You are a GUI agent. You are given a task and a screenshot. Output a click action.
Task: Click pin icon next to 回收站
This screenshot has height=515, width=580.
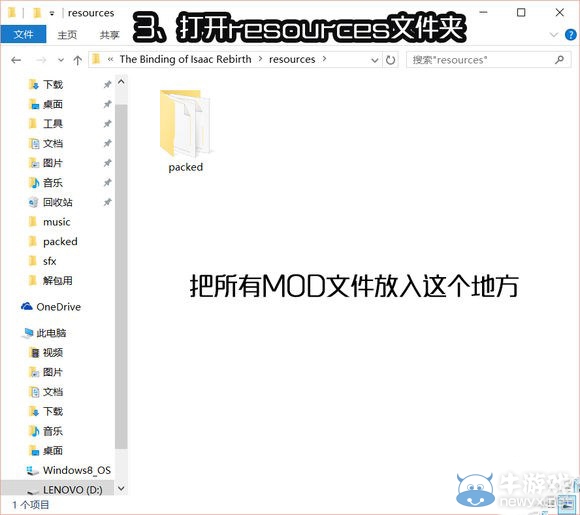107,202
